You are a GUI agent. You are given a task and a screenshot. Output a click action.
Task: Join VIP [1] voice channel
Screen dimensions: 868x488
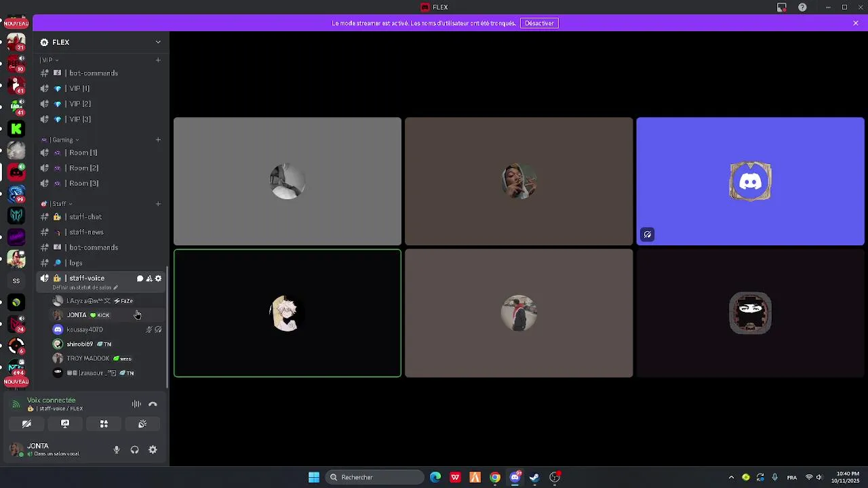click(101, 89)
